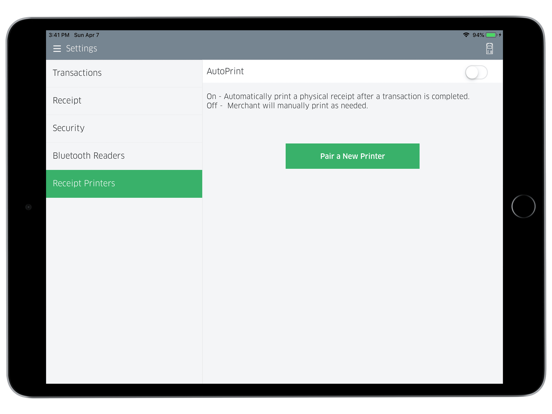
Task: Open Receipt settings
Action: tap(124, 101)
